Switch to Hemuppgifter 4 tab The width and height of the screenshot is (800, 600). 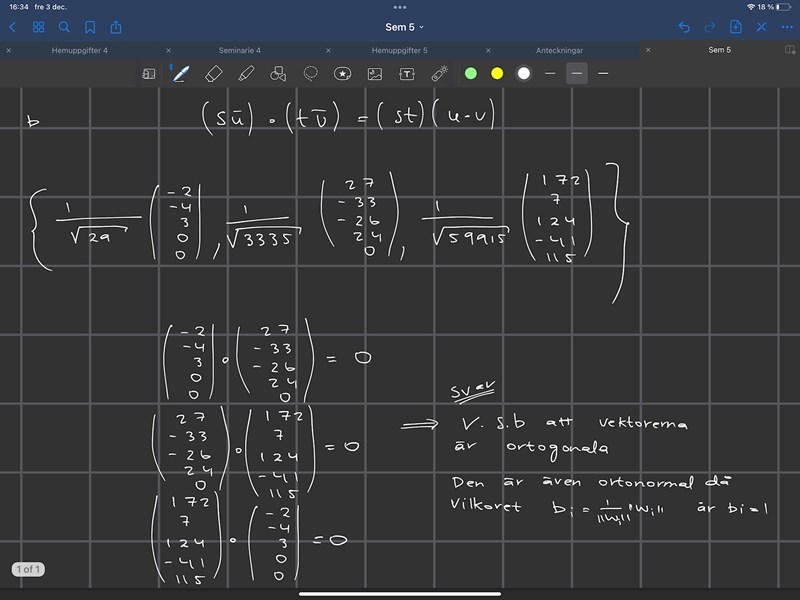click(x=80, y=50)
